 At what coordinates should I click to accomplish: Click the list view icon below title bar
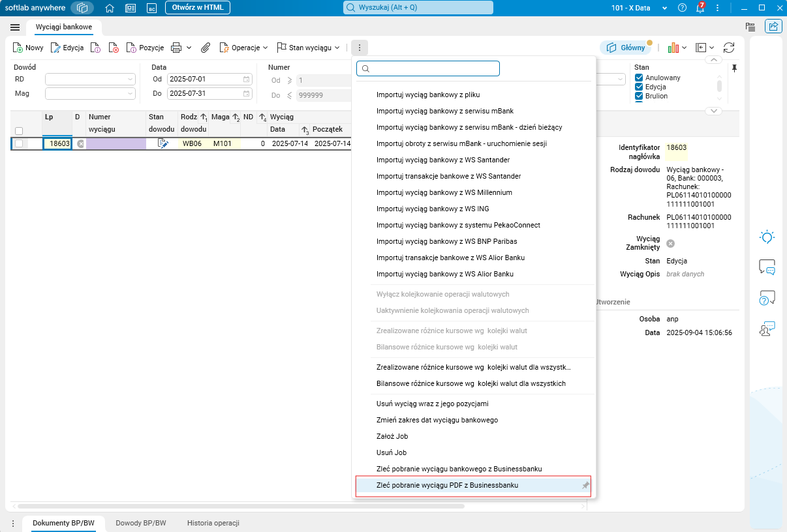pos(750,27)
